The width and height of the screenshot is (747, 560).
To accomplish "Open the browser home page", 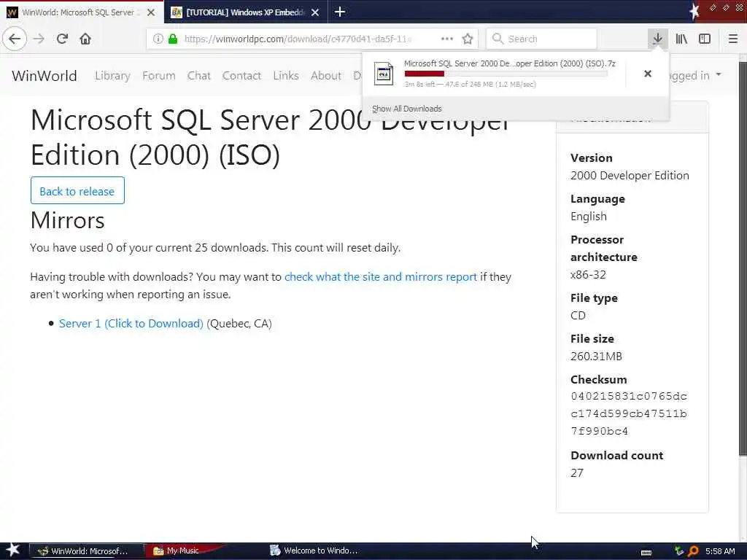I will (x=85, y=39).
